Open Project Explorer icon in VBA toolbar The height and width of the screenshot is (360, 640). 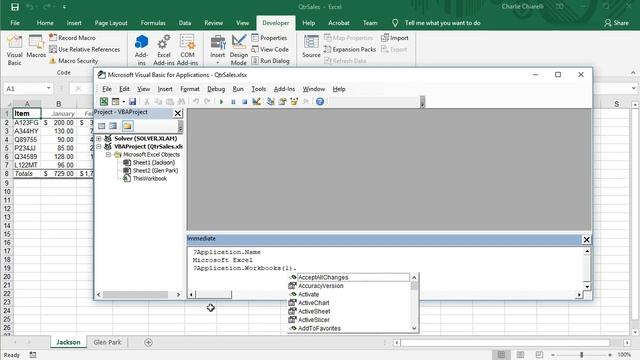tap(270, 102)
